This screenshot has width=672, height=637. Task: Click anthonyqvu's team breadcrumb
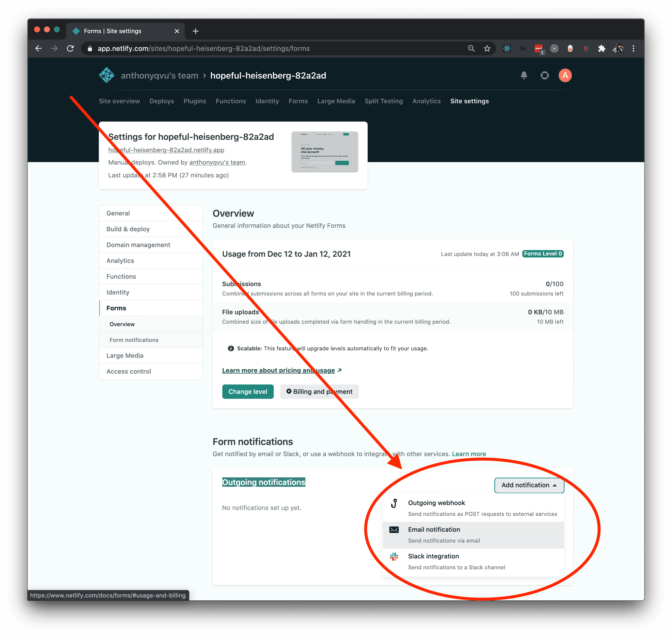(x=159, y=75)
